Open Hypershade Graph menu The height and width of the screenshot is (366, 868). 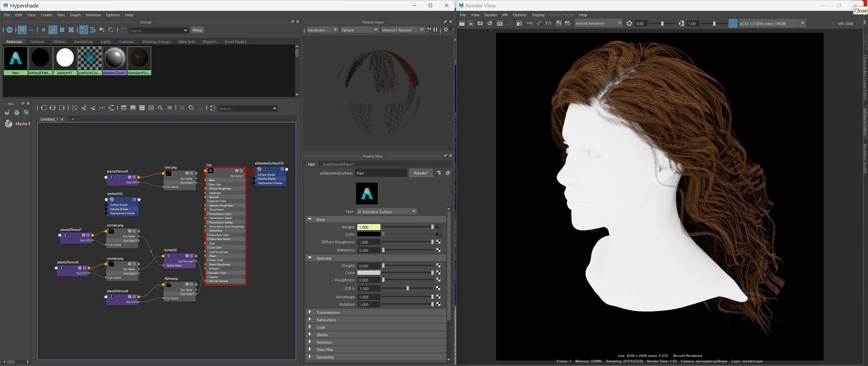tap(75, 15)
